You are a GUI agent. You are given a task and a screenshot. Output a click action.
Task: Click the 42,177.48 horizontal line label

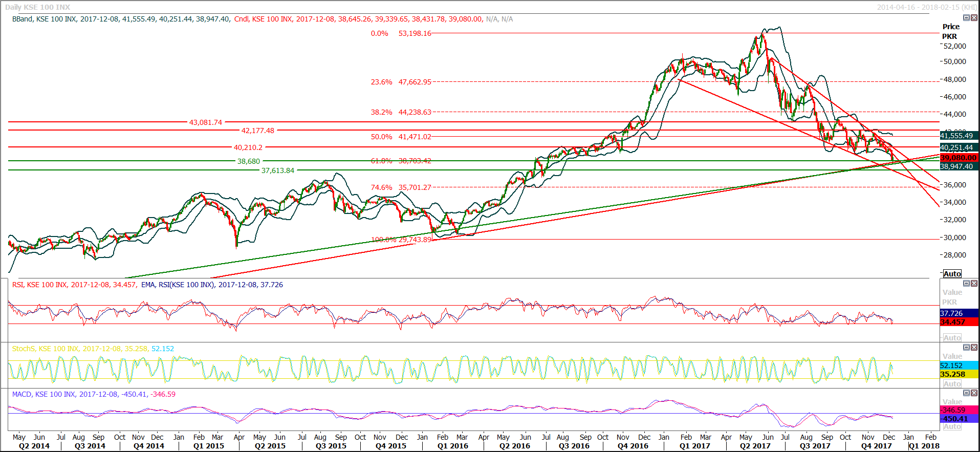pyautogui.click(x=258, y=131)
